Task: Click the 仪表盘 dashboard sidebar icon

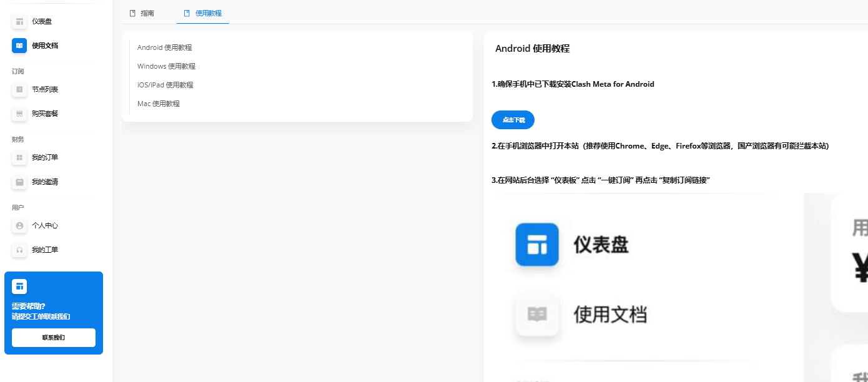Action: coord(19,22)
